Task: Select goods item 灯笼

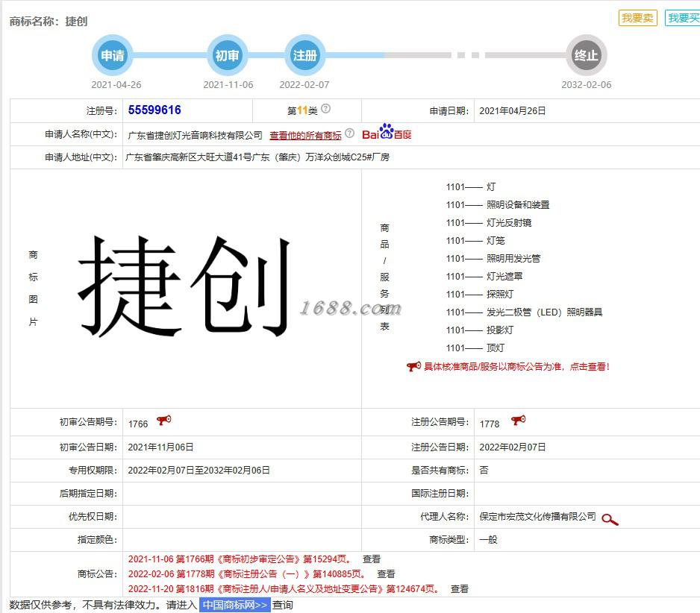Action: (496, 240)
